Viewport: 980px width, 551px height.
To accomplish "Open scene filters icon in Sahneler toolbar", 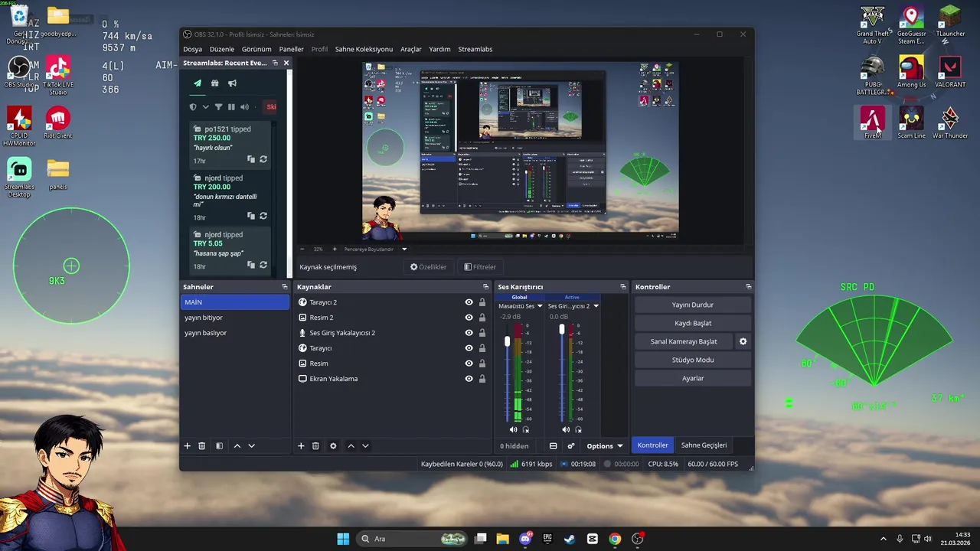I will point(219,445).
